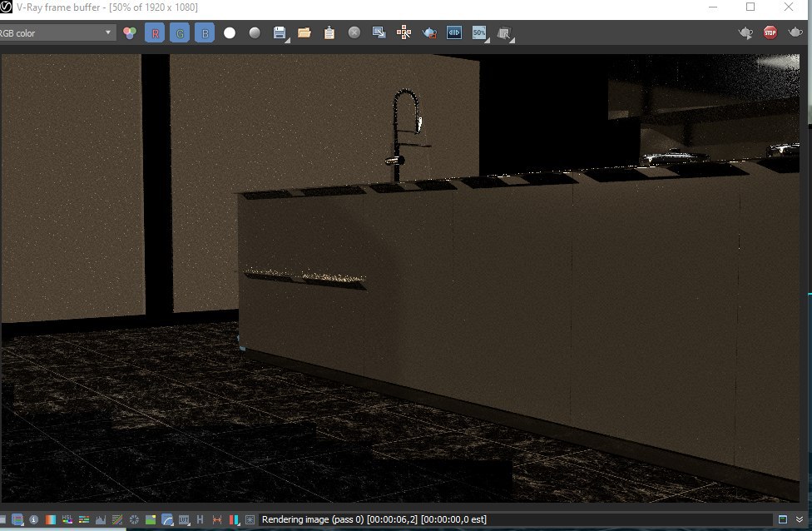Image resolution: width=812 pixels, height=531 pixels.
Task: Toggle levels correction histogram icon
Action: tap(101, 519)
